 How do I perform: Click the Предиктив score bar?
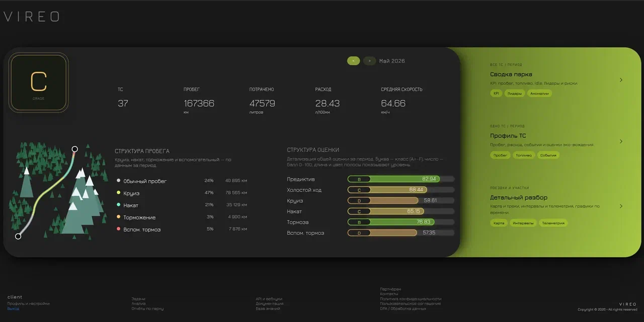pyautogui.click(x=401, y=179)
